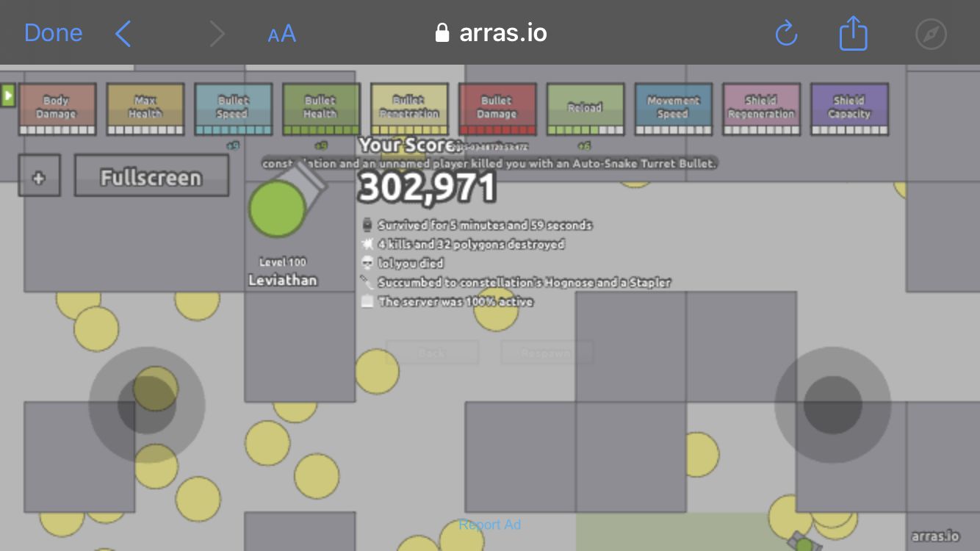Click the lock icon beside arras.io
980x551 pixels.
[x=442, y=33]
